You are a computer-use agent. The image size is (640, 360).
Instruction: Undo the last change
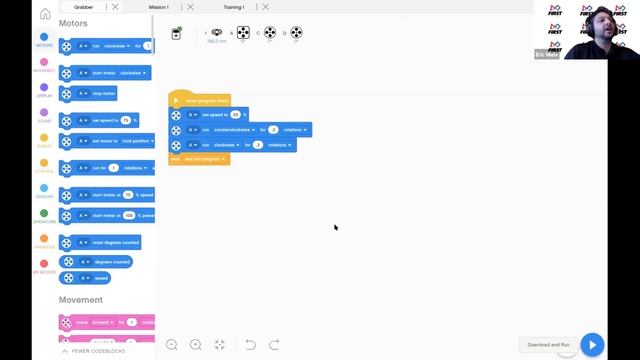coord(250,344)
